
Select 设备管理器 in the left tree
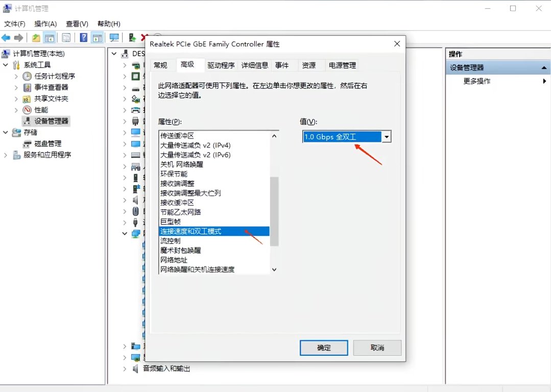click(x=51, y=121)
